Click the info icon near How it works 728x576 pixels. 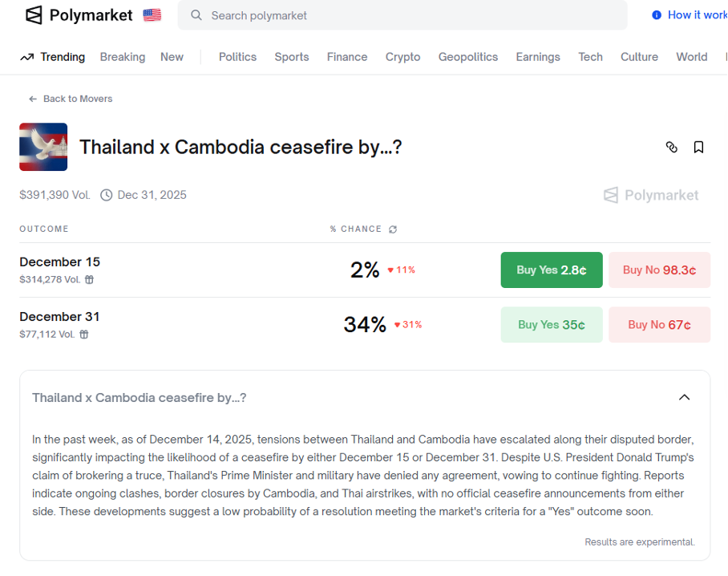point(657,15)
